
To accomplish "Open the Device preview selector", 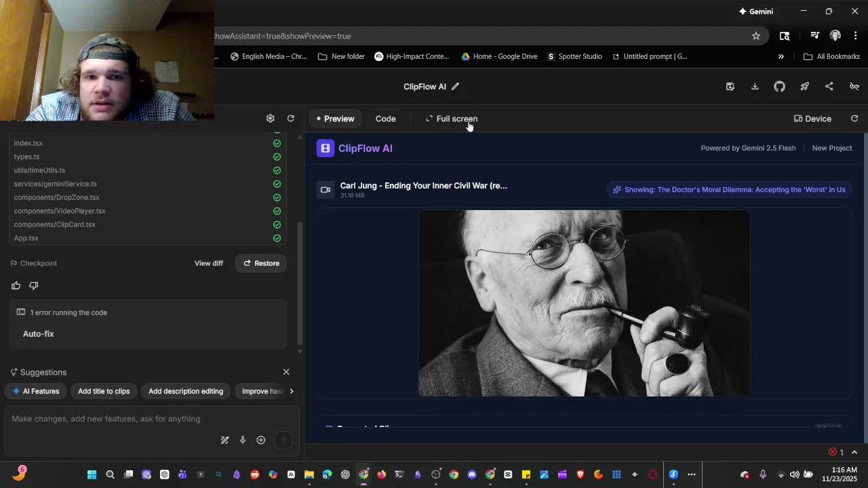I will coord(812,119).
